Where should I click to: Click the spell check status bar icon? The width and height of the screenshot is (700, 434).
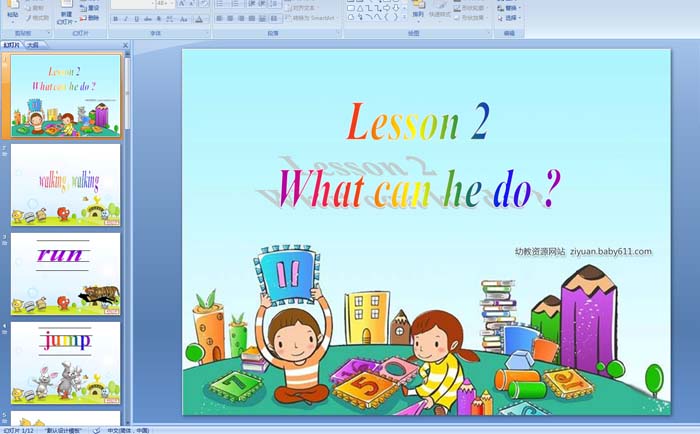coord(96,430)
